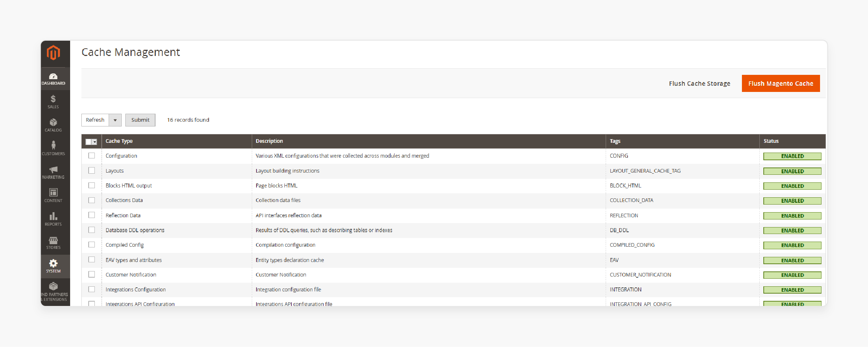This screenshot has height=347, width=868.
Task: Sort by Cache Type column header
Action: point(119,141)
